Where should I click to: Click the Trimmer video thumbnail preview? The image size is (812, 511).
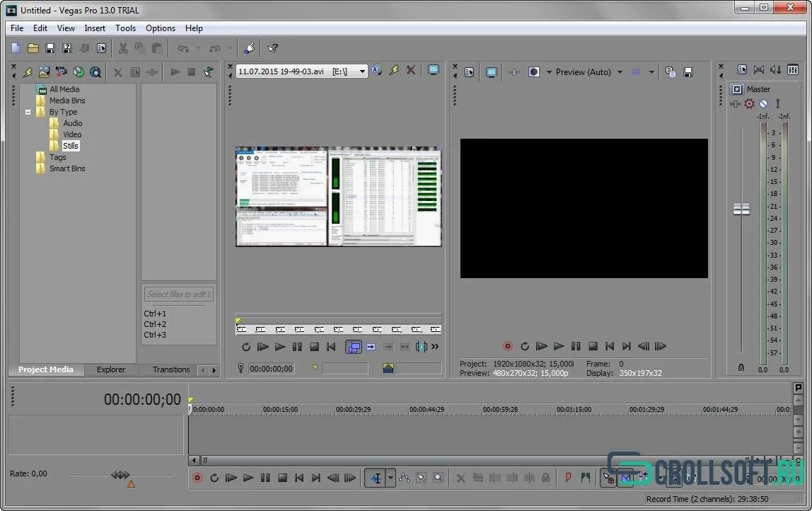339,197
